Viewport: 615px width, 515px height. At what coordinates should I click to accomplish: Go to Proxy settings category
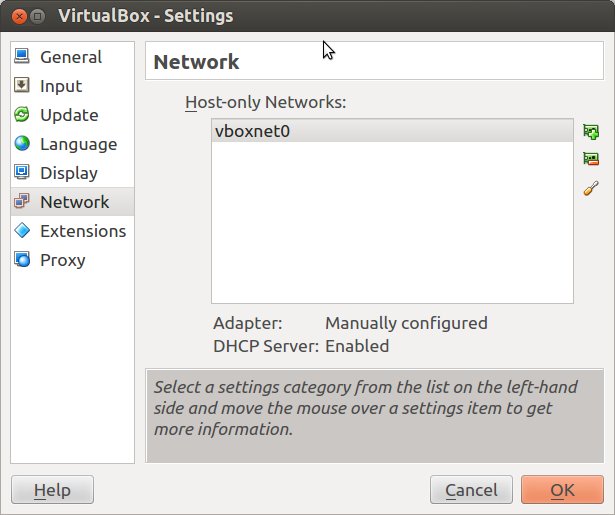click(73, 260)
